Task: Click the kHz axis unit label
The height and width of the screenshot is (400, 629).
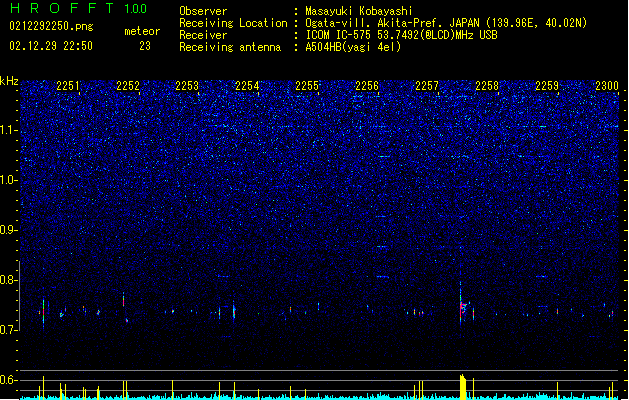Action: click(9, 81)
